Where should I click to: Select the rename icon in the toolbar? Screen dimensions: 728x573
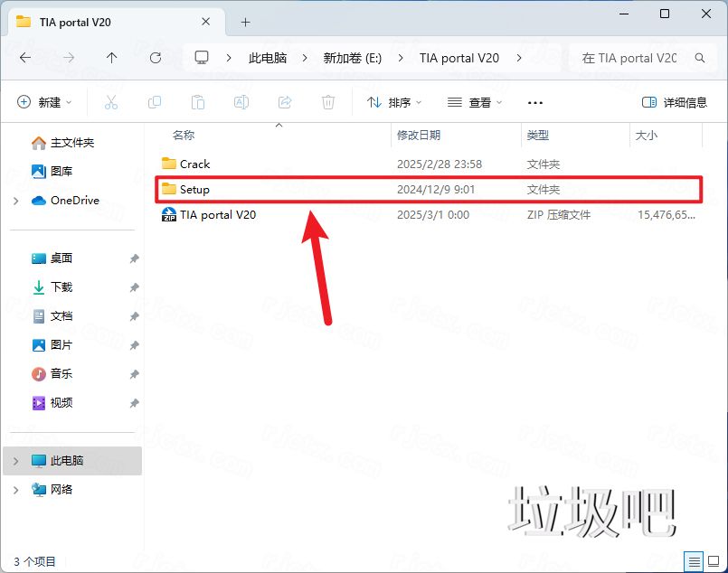point(241,101)
